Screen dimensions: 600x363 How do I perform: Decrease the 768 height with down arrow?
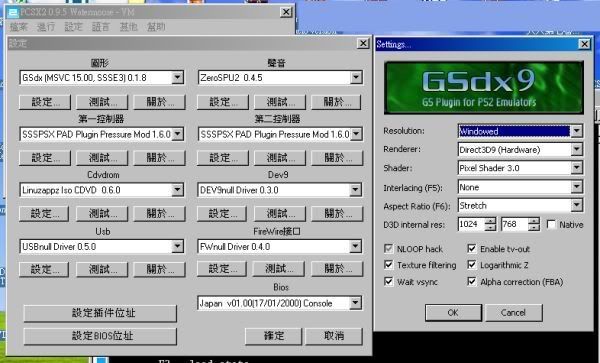pyautogui.click(x=534, y=228)
